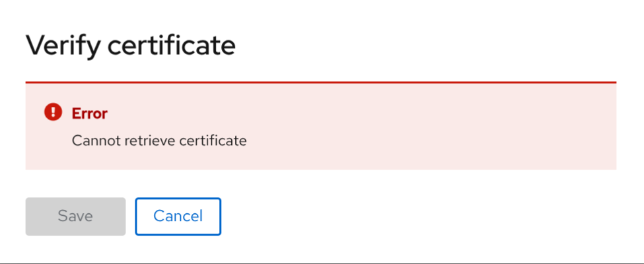
Task: Click the bold red "Error" label
Action: click(89, 114)
